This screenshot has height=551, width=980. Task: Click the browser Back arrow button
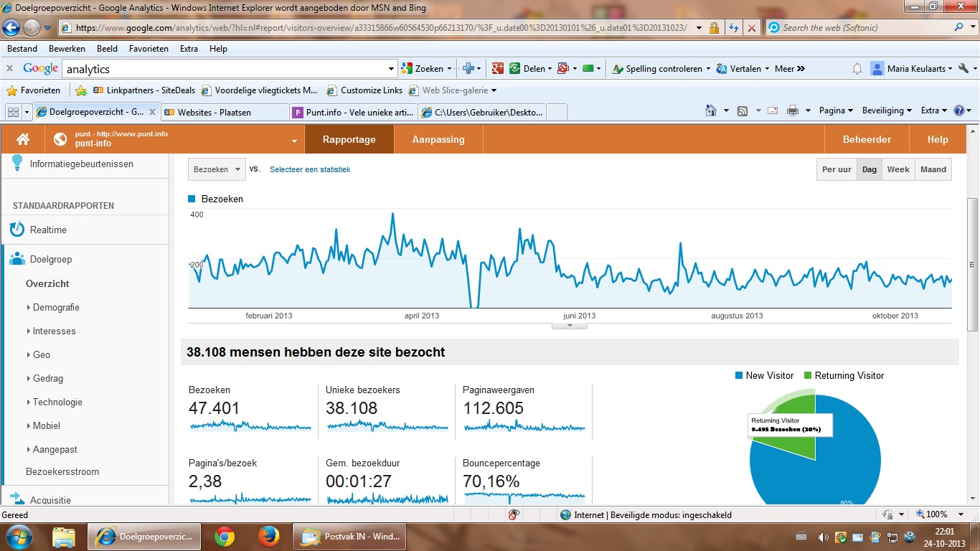point(11,28)
